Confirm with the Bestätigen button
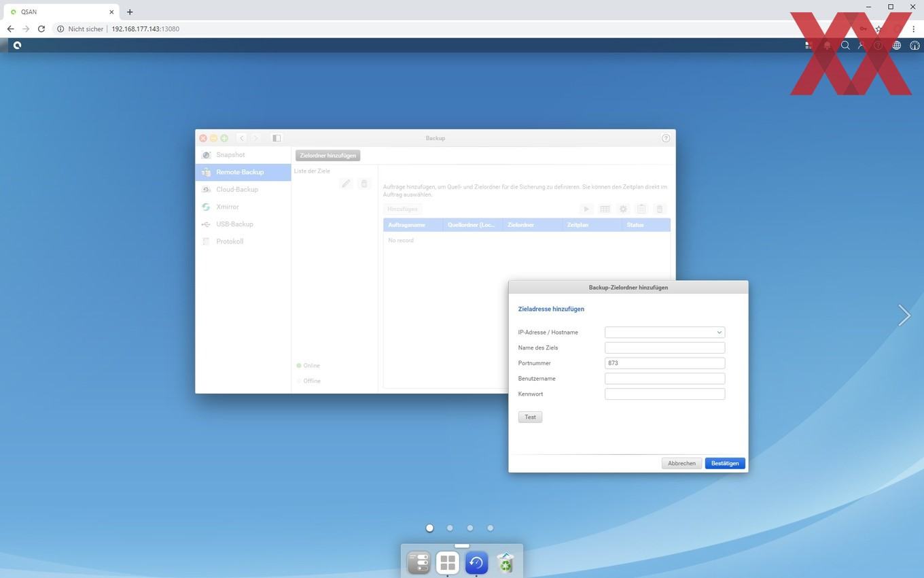 click(725, 463)
